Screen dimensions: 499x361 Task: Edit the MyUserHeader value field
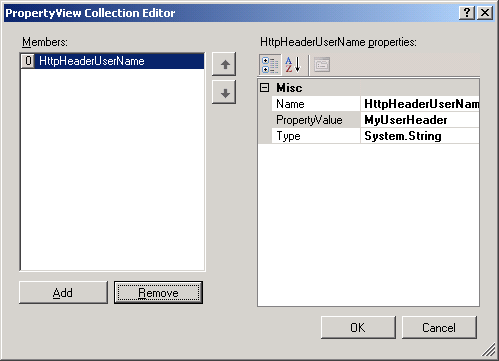click(420, 120)
